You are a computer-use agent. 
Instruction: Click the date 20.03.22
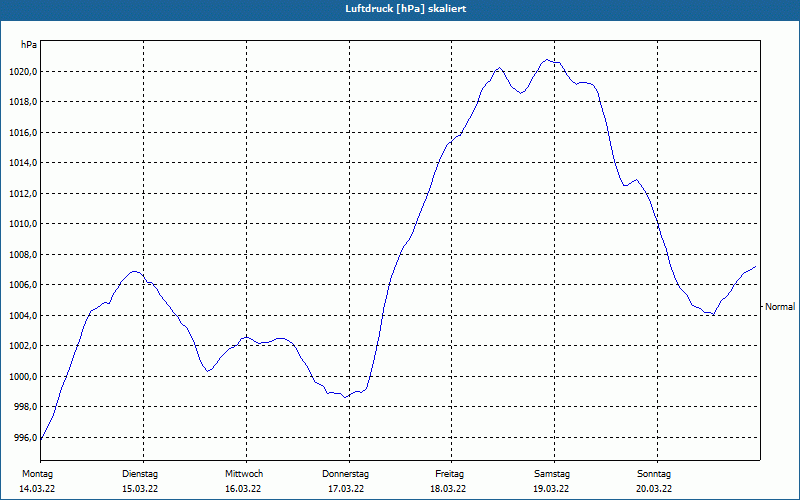[x=654, y=489]
